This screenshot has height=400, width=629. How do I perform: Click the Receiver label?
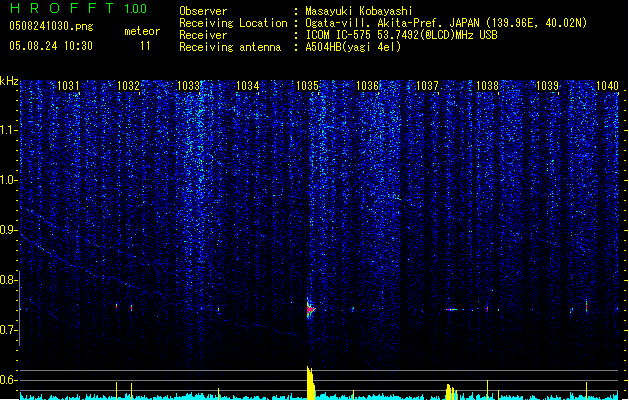pyautogui.click(x=203, y=35)
